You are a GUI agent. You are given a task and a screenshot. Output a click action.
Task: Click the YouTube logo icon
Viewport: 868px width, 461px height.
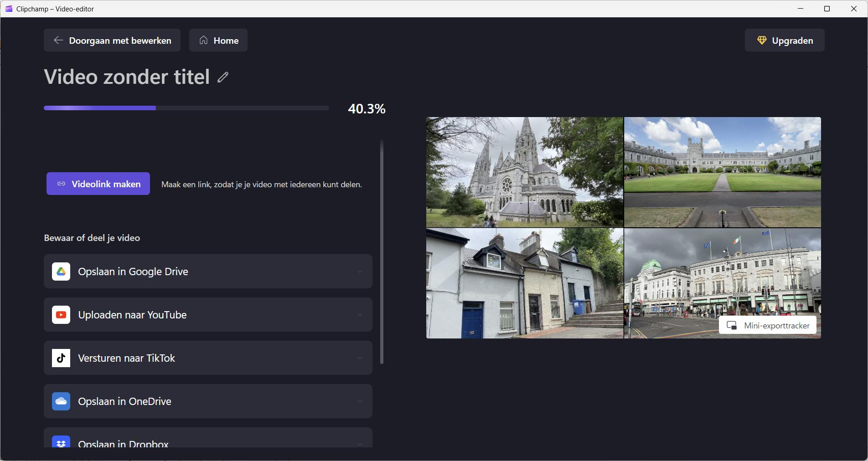click(x=61, y=315)
